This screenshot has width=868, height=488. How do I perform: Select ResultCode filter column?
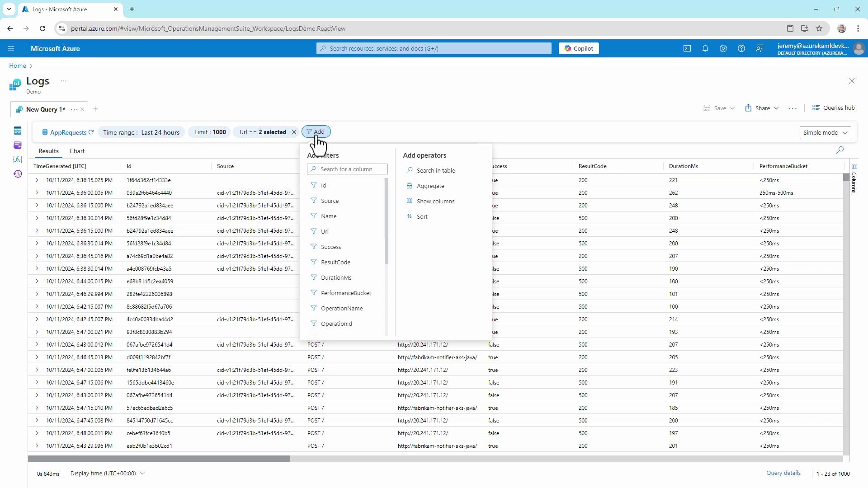tap(335, 262)
